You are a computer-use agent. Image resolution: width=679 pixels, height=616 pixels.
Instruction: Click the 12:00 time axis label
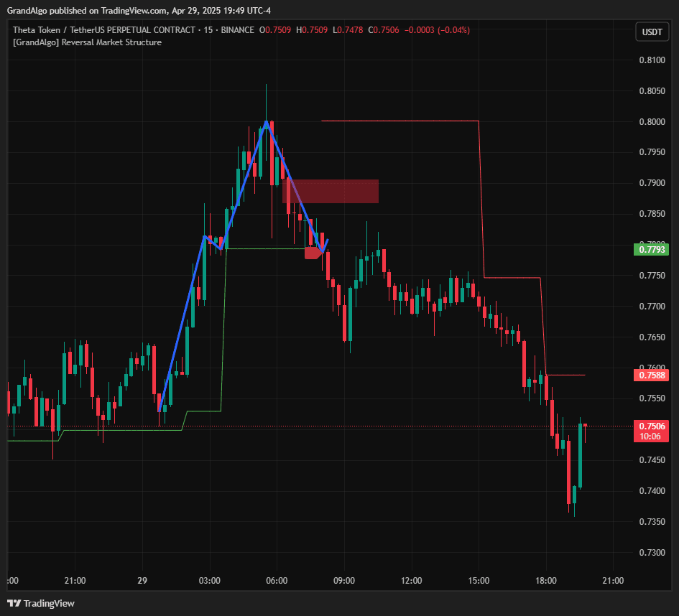[411, 580]
